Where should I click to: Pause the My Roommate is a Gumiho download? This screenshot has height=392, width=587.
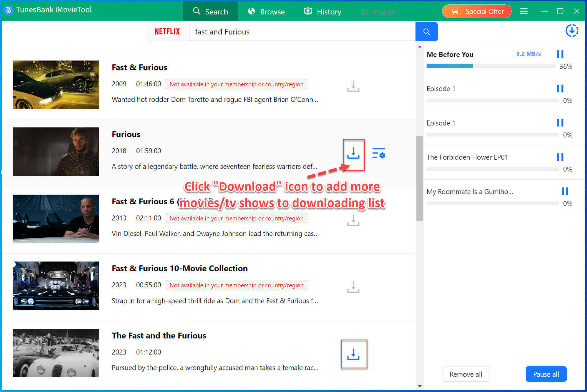[565, 191]
